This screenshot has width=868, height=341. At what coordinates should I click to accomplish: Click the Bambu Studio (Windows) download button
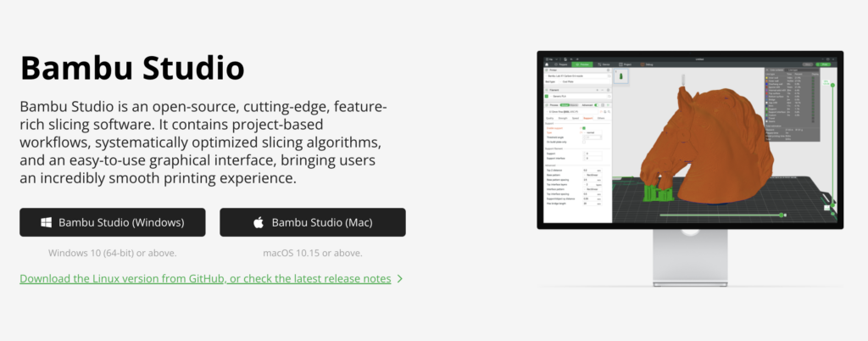click(x=113, y=222)
